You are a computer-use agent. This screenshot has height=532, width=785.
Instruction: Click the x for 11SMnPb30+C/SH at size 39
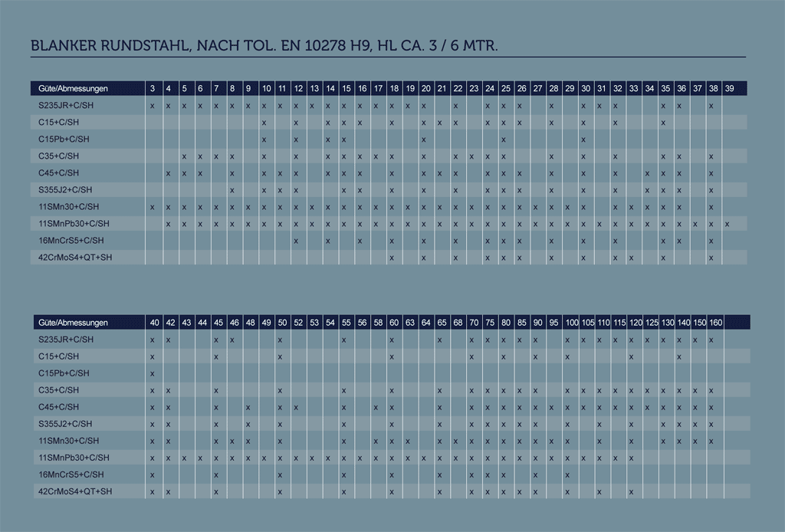[727, 224]
